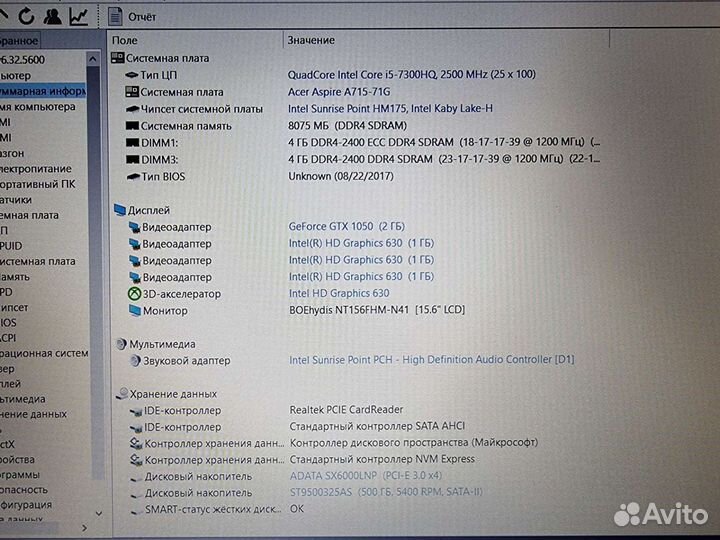720x540 pixels.
Task: Select the Unknown (08/22/2017) BIOS value
Action: point(341,176)
